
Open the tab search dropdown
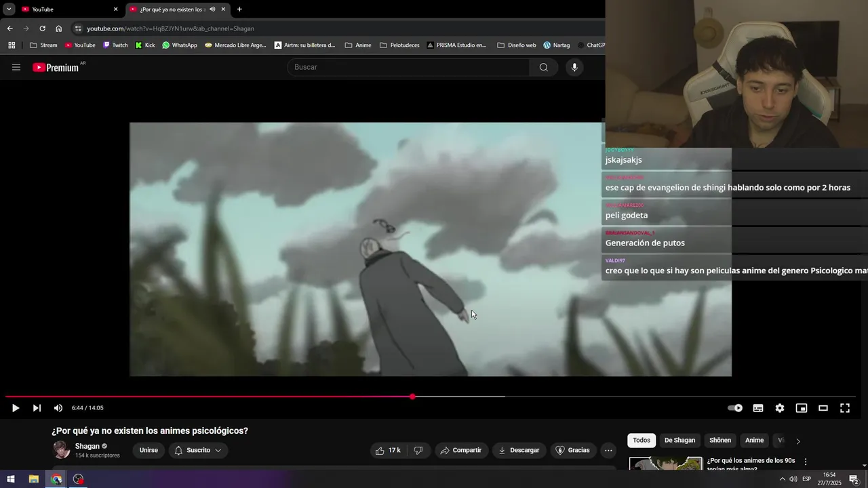click(9, 9)
